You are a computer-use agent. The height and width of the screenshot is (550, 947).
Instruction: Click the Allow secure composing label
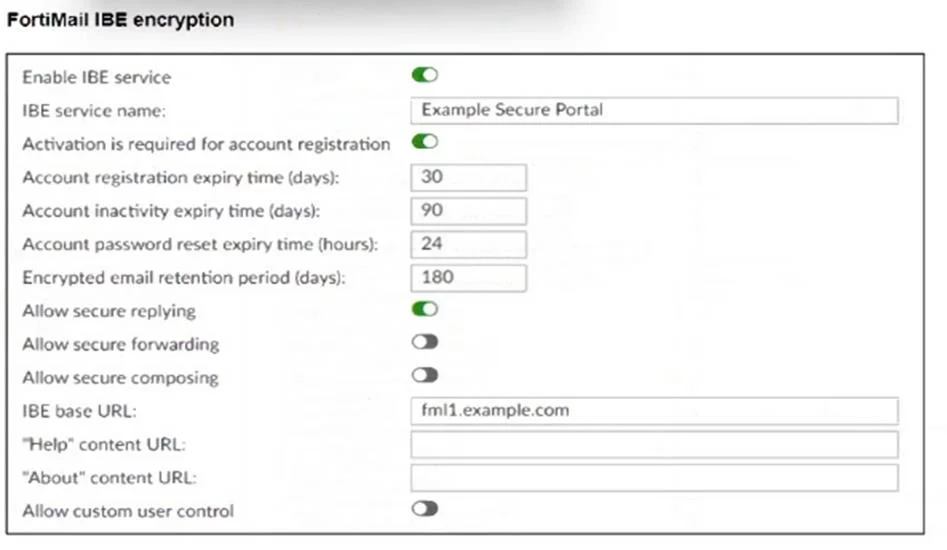click(120, 378)
